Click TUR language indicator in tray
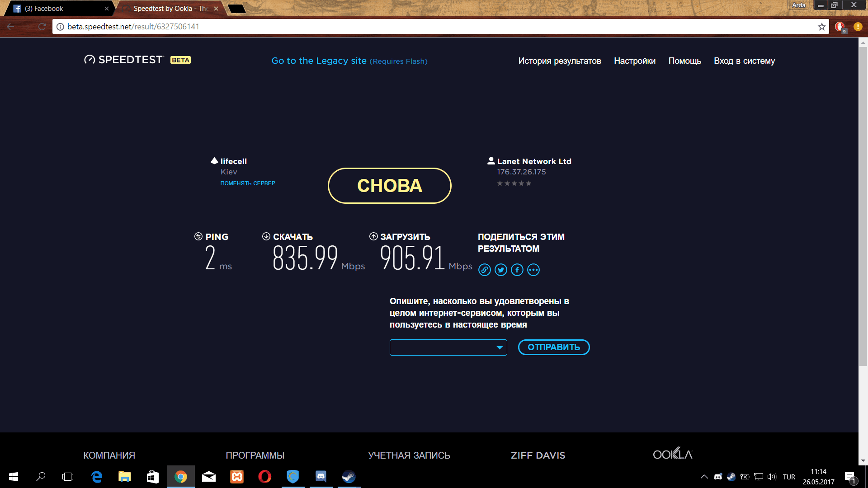 coord(789,477)
